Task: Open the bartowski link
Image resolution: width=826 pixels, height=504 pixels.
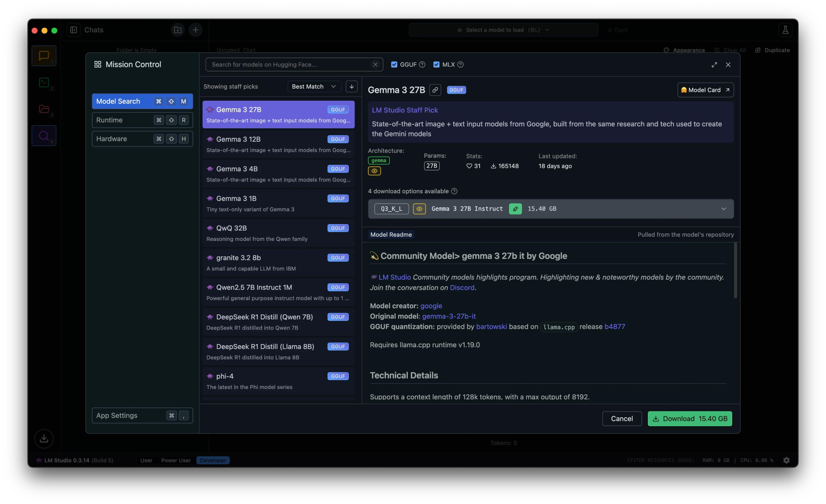Action: (491, 326)
